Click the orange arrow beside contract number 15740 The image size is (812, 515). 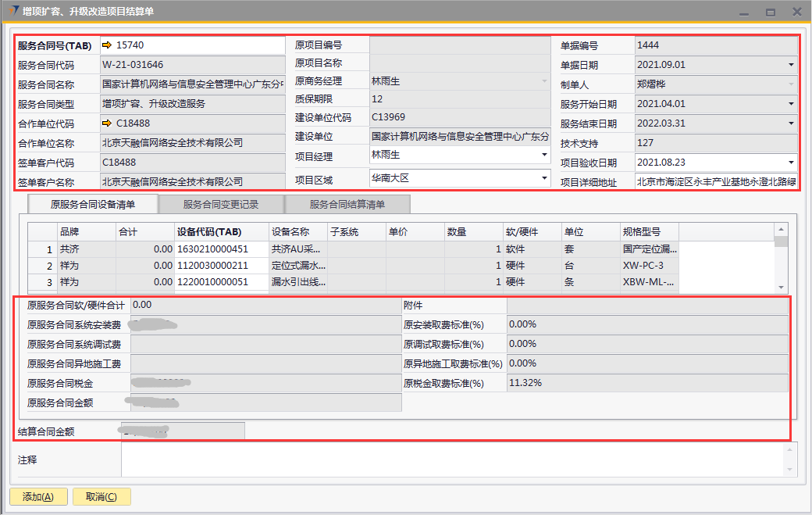[x=107, y=45]
